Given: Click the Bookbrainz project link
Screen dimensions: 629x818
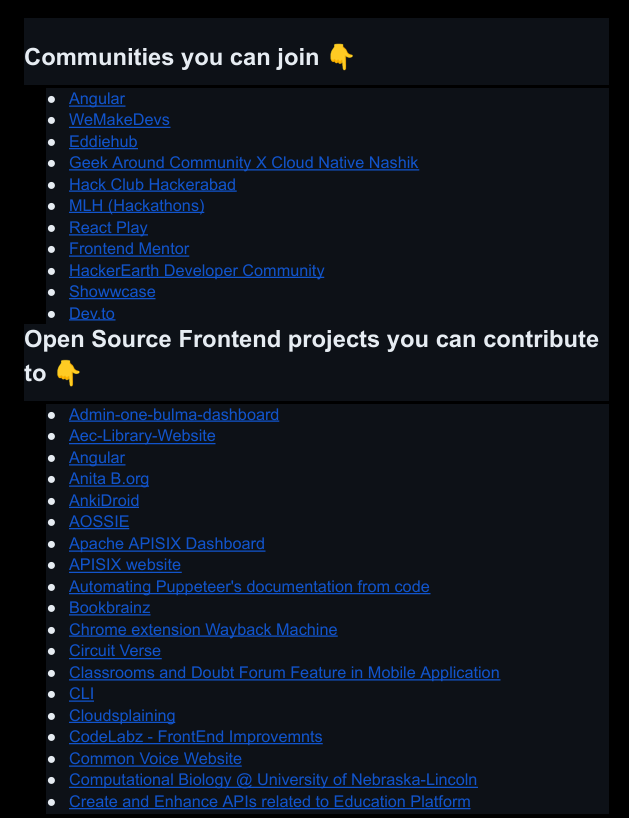Looking at the screenshot, I should click(109, 608).
